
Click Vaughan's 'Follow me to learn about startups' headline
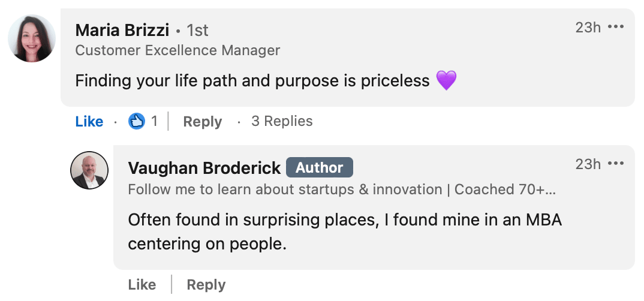[x=342, y=189]
